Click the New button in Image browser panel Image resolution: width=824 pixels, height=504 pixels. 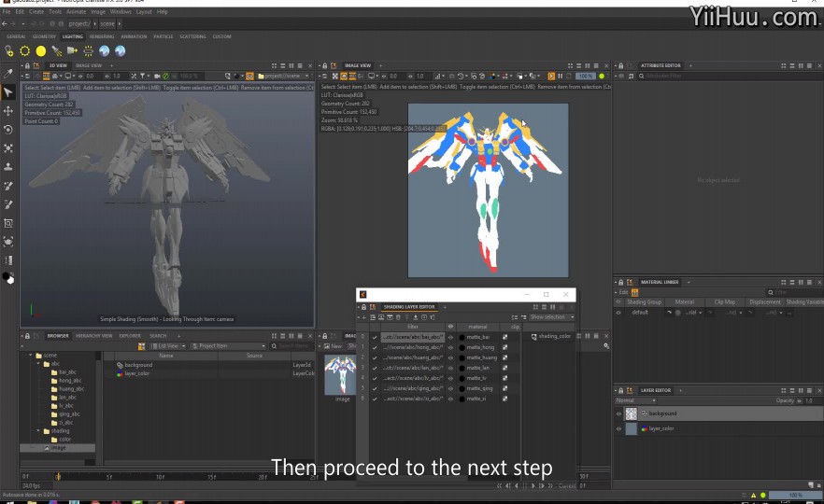pyautogui.click(x=334, y=346)
